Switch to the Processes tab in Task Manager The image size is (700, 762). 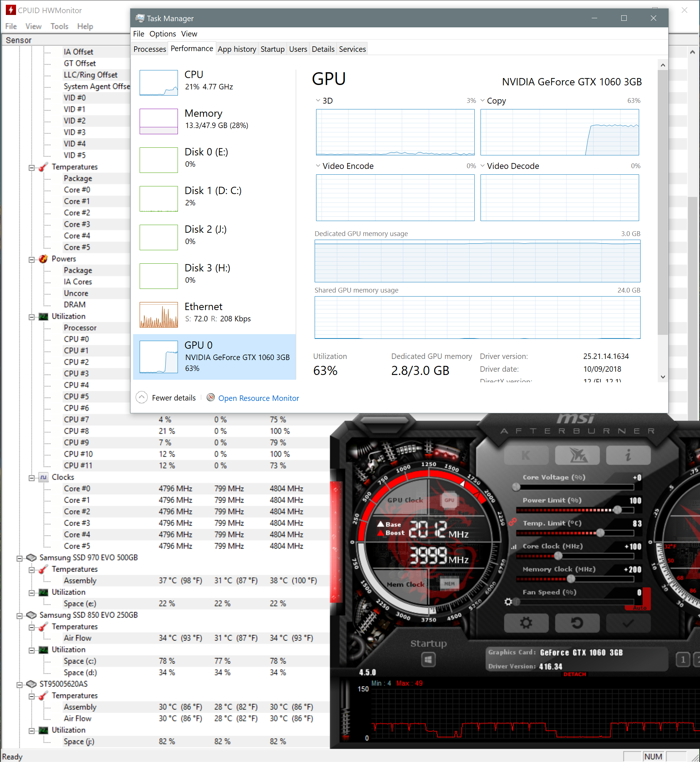[149, 49]
